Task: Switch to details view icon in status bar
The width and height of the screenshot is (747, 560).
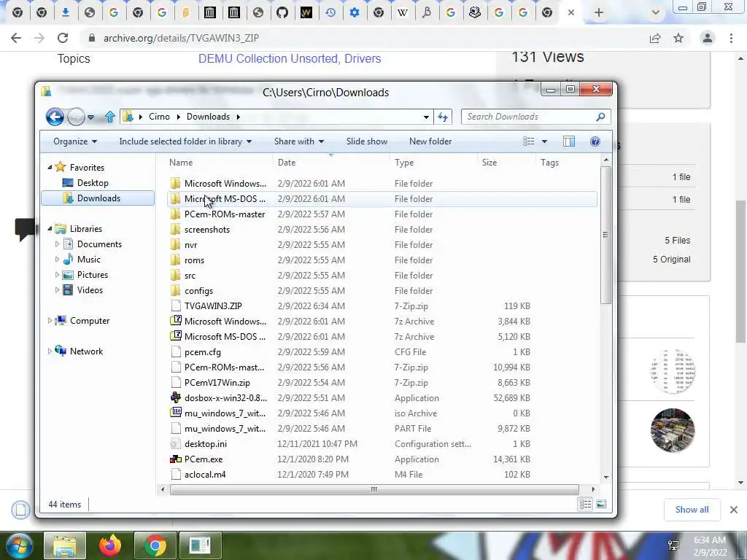Action: point(586,504)
